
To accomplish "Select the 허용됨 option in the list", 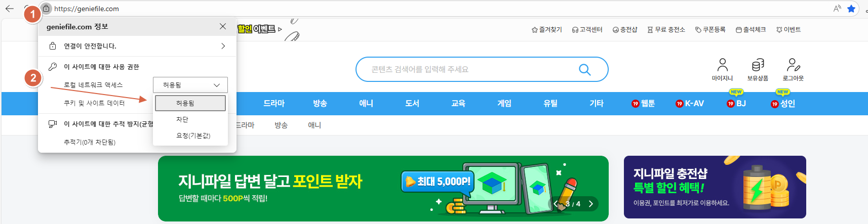I will 190,103.
